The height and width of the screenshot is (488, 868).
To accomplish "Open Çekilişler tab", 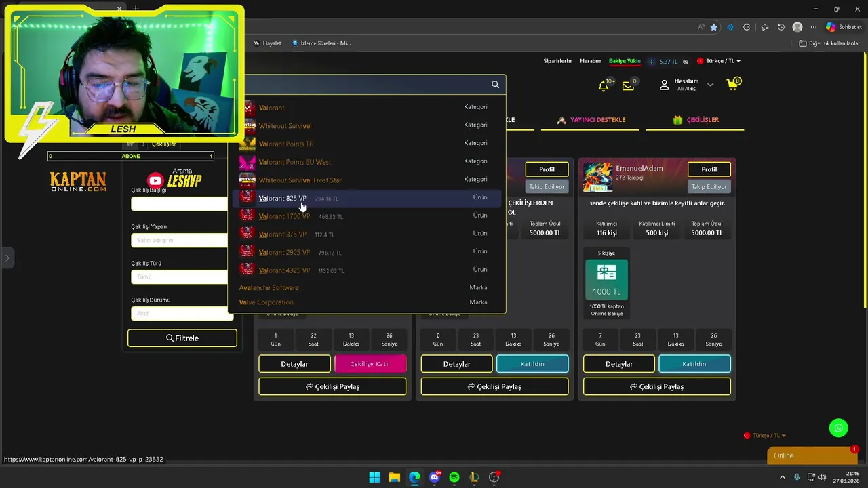I will [695, 120].
